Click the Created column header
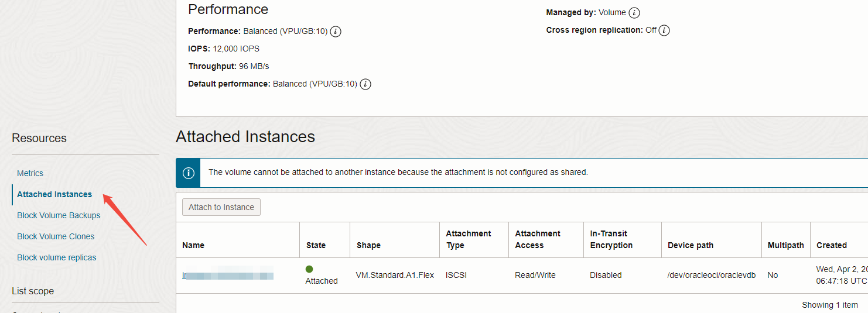This screenshot has height=313, width=868. [832, 245]
